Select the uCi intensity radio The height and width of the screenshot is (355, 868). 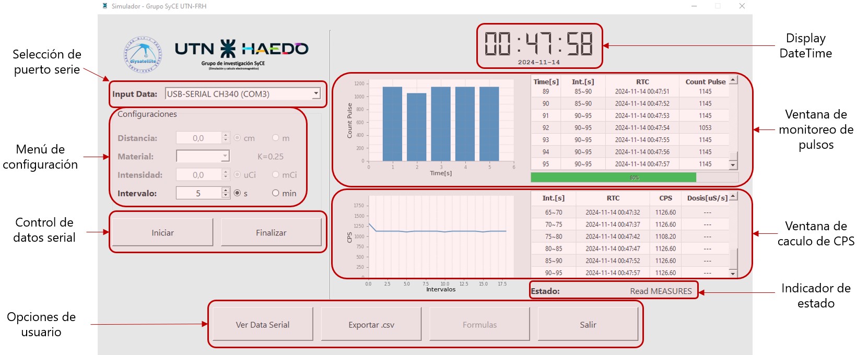pyautogui.click(x=237, y=175)
